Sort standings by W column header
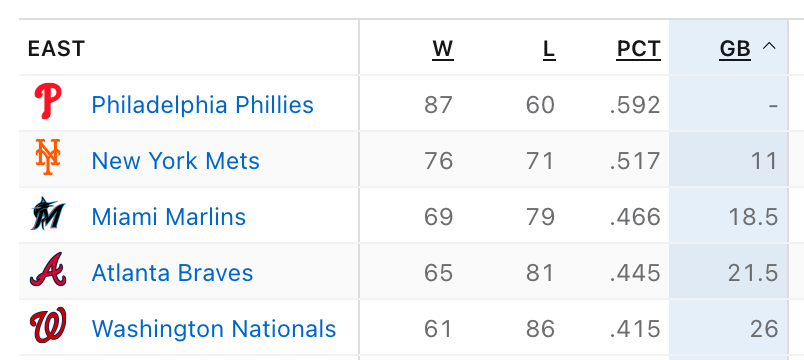The height and width of the screenshot is (360, 804). (x=443, y=49)
